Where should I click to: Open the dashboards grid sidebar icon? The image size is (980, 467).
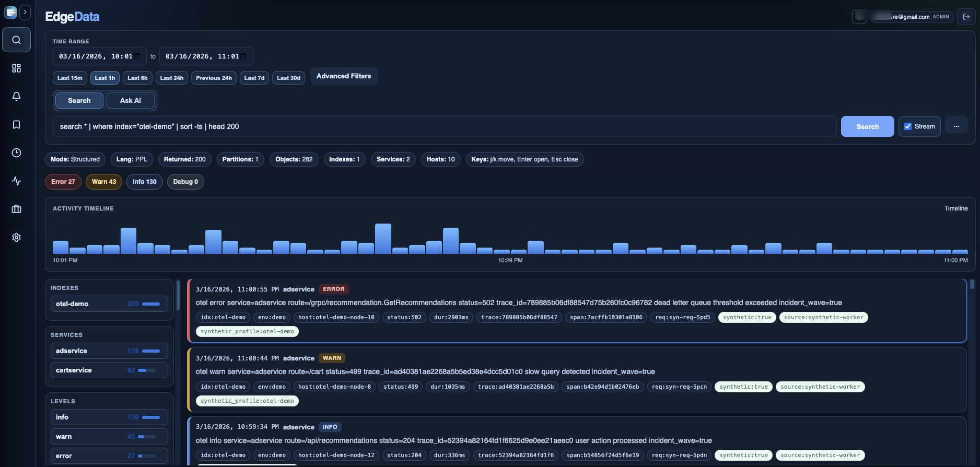pos(17,68)
